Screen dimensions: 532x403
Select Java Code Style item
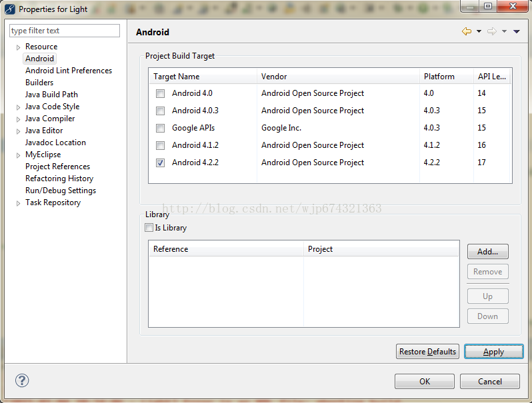(x=52, y=107)
